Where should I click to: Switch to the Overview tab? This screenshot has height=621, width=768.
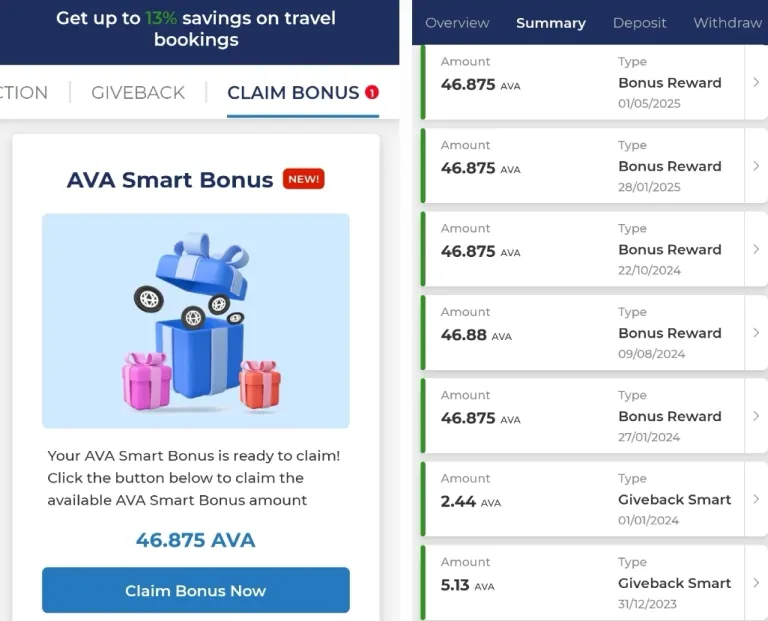click(457, 23)
